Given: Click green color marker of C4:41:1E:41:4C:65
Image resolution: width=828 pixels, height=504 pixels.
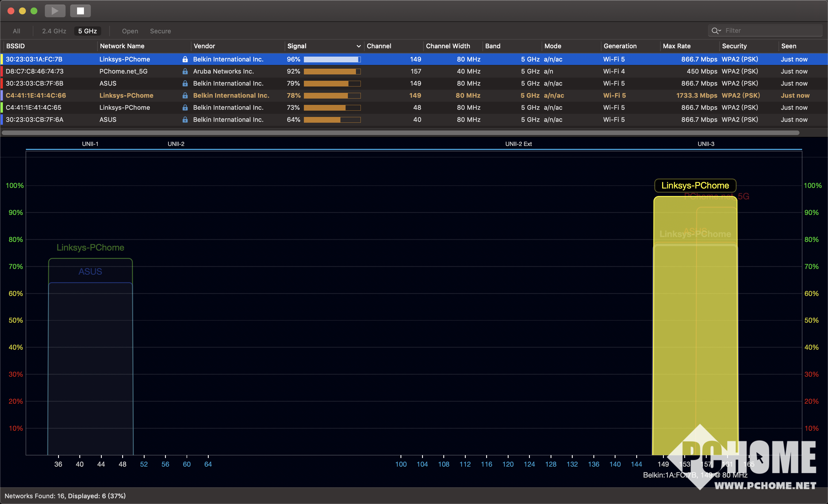Looking at the screenshot, I should tap(2, 107).
